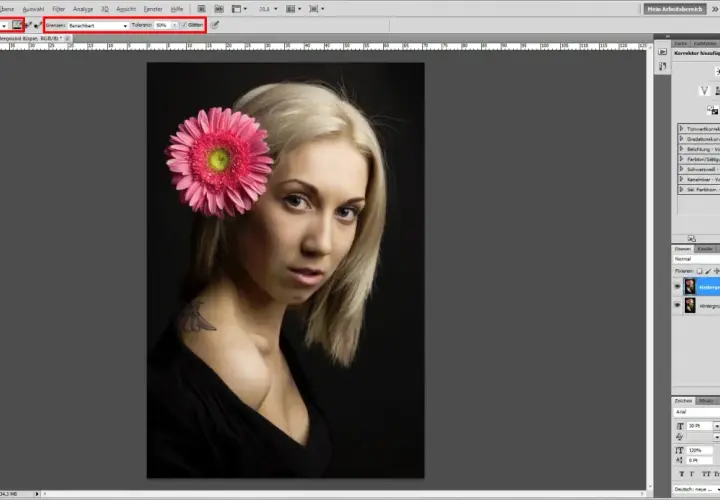
Task: Open the collapsed brush presets panel icon
Action: click(x=662, y=67)
